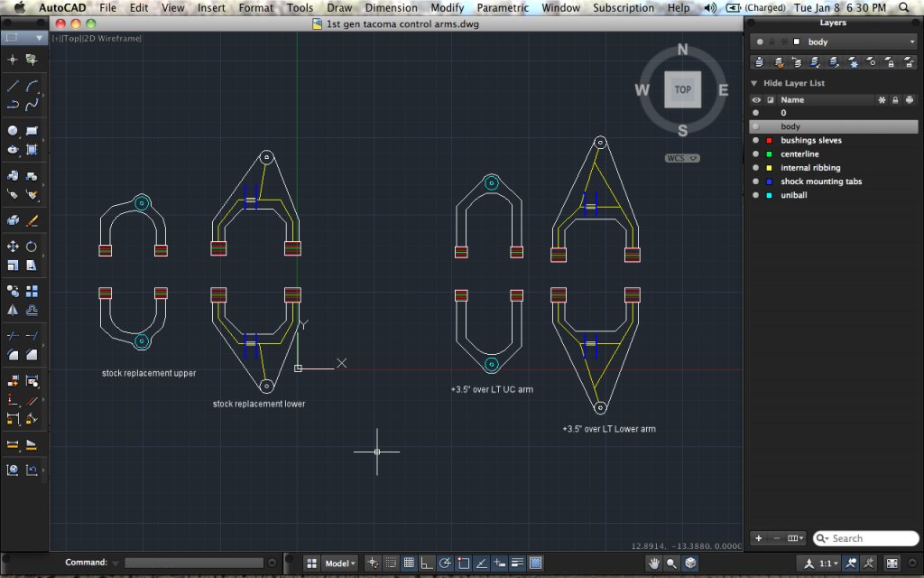Change the shock mounting tabs blue color swatch

(x=769, y=182)
